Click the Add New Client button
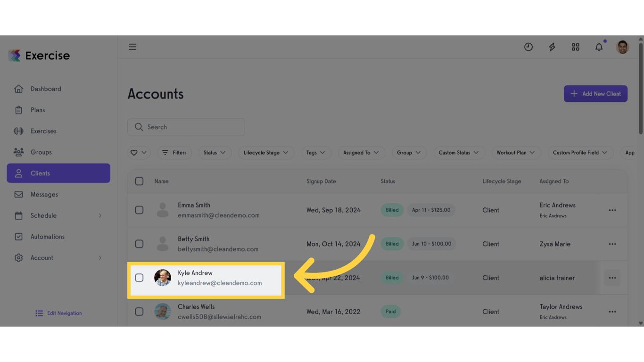This screenshot has width=644, height=362. pos(595,93)
